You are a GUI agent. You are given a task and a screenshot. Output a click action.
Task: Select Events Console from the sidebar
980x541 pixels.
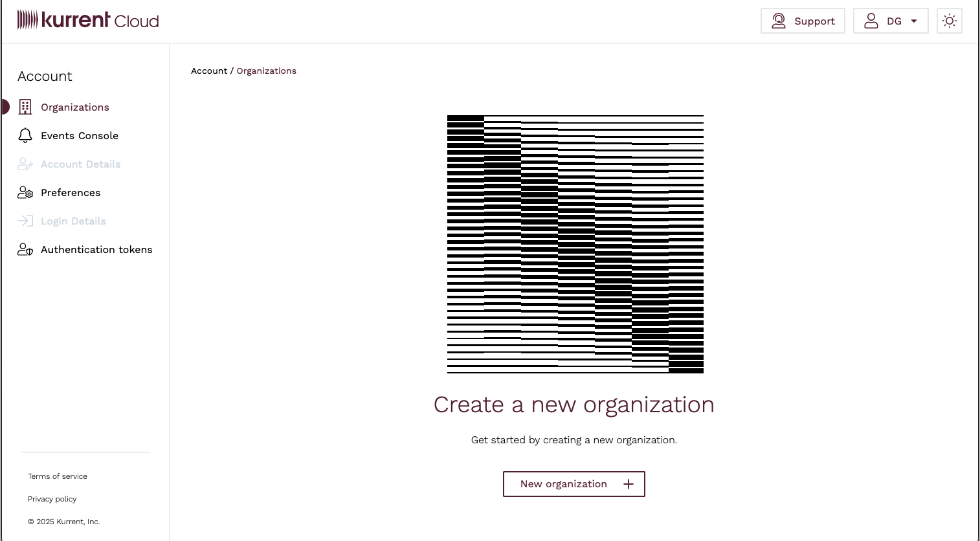[80, 135]
